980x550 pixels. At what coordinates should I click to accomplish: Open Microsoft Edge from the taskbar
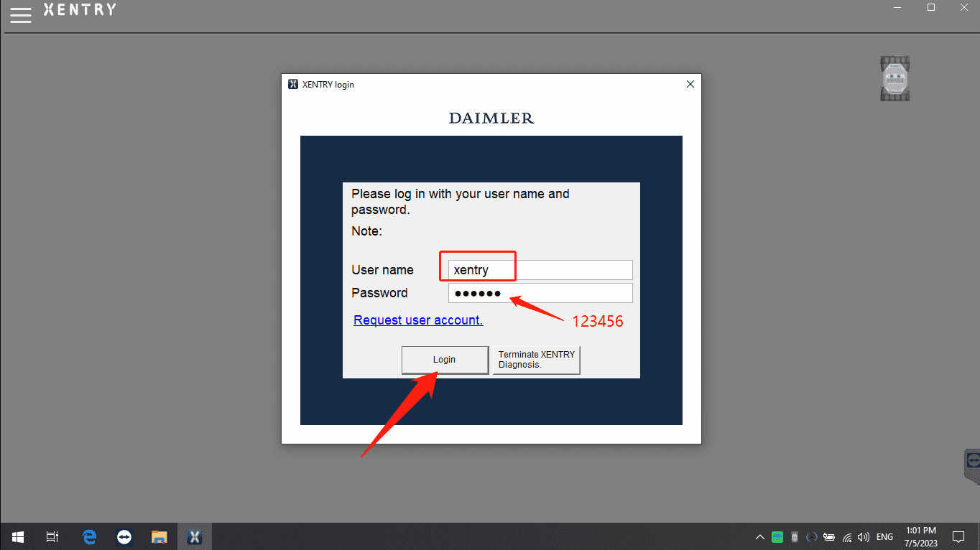88,536
